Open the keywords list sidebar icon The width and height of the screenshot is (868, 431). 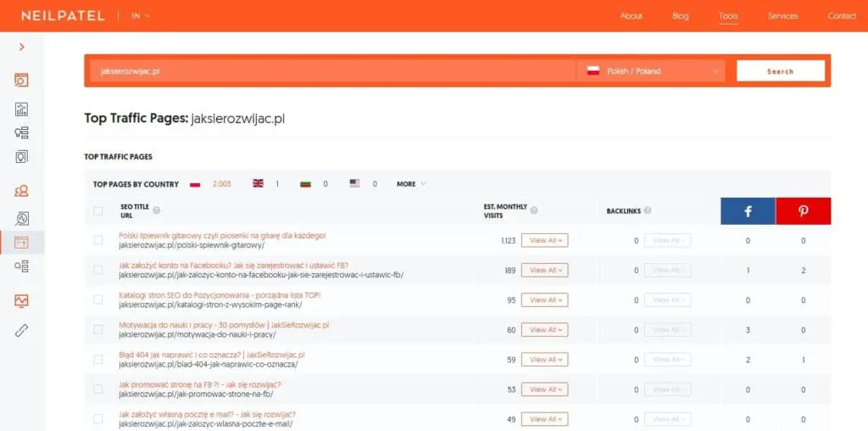(21, 266)
